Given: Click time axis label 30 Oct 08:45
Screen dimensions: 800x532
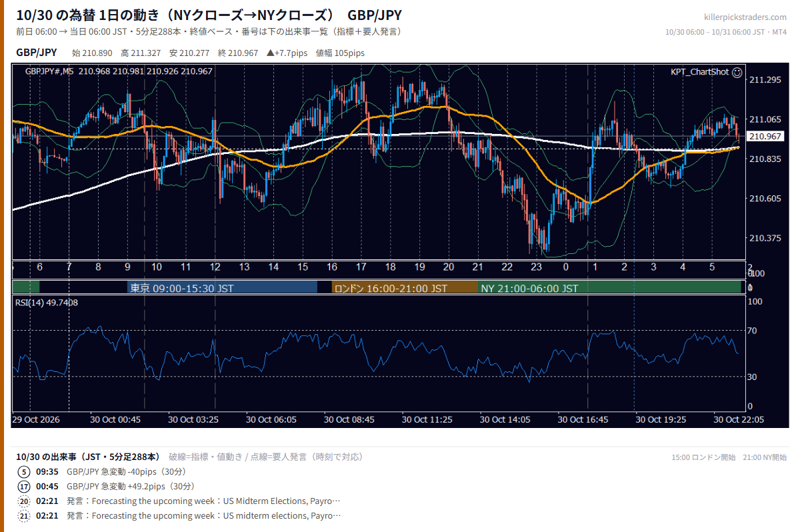Looking at the screenshot, I should (349, 420).
